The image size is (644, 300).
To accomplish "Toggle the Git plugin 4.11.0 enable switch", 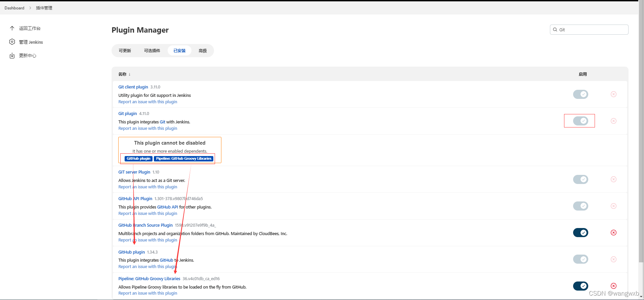I will click(x=581, y=121).
